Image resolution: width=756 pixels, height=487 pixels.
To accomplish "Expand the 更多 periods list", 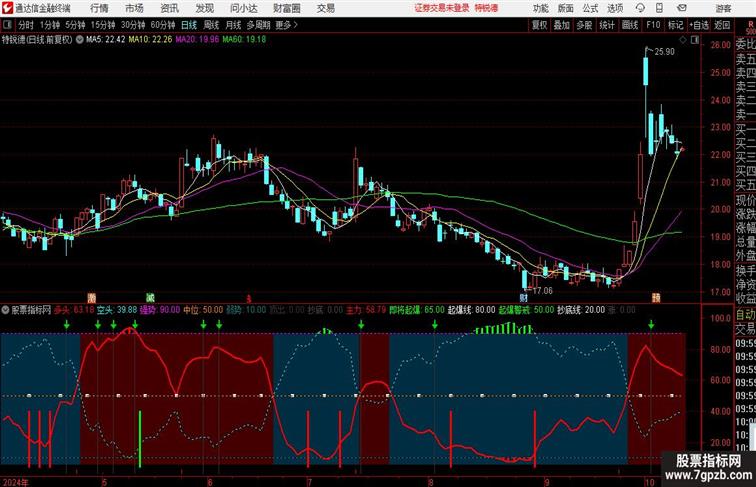I will pyautogui.click(x=286, y=25).
